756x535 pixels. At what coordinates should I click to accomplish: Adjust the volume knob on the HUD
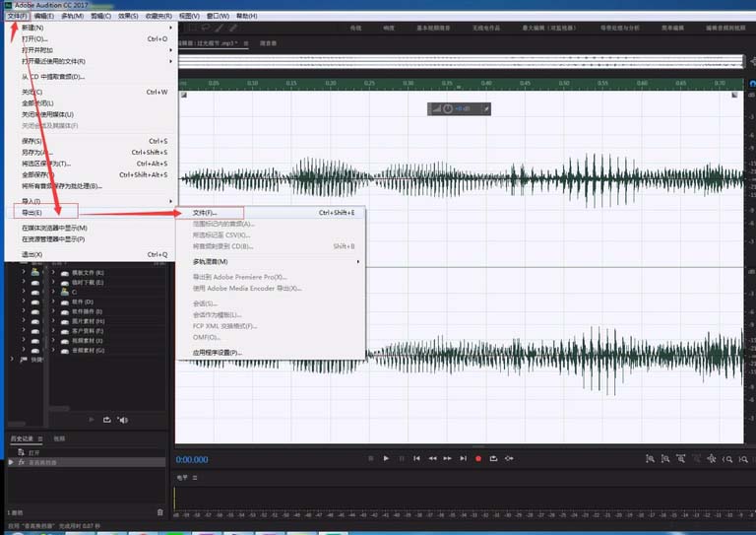pyautogui.click(x=447, y=108)
